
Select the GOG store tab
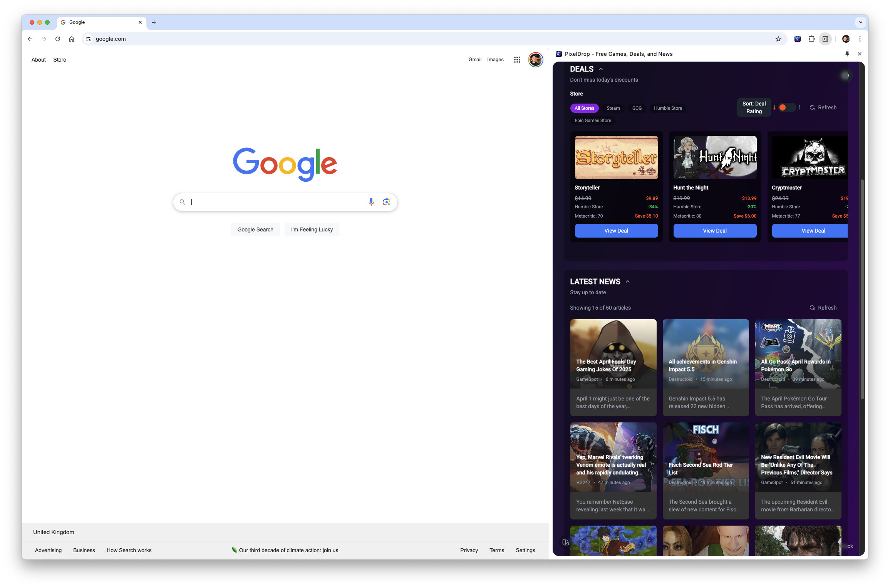(637, 108)
